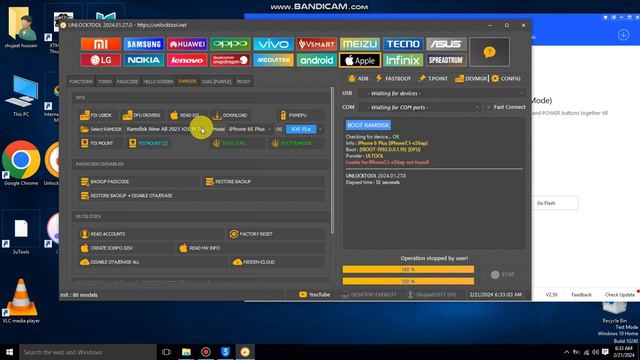Select the ASUS brand tile

click(446, 44)
